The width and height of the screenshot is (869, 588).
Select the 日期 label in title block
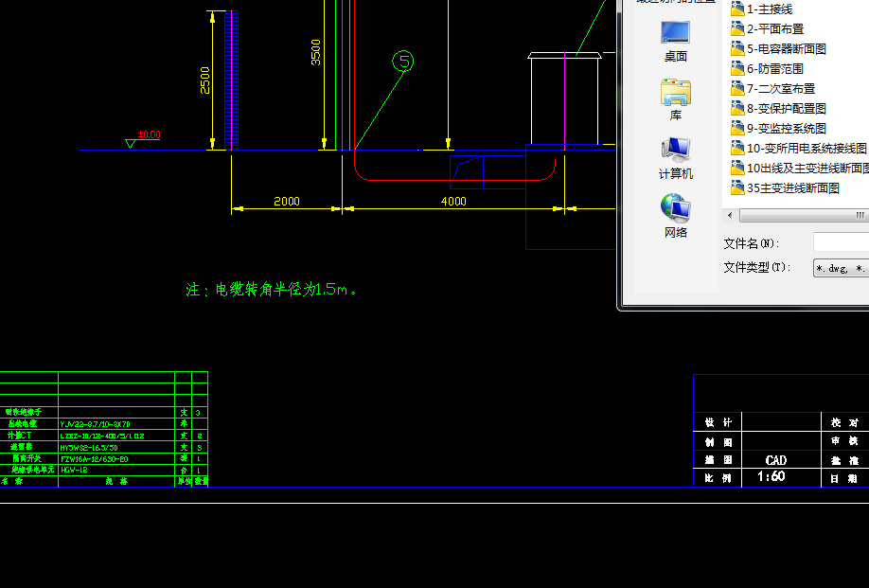click(844, 478)
